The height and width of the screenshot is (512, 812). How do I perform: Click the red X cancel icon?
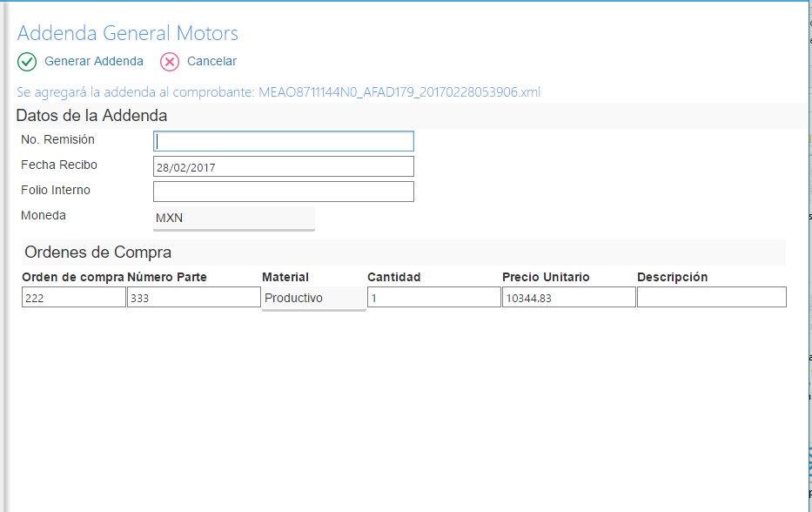(170, 62)
